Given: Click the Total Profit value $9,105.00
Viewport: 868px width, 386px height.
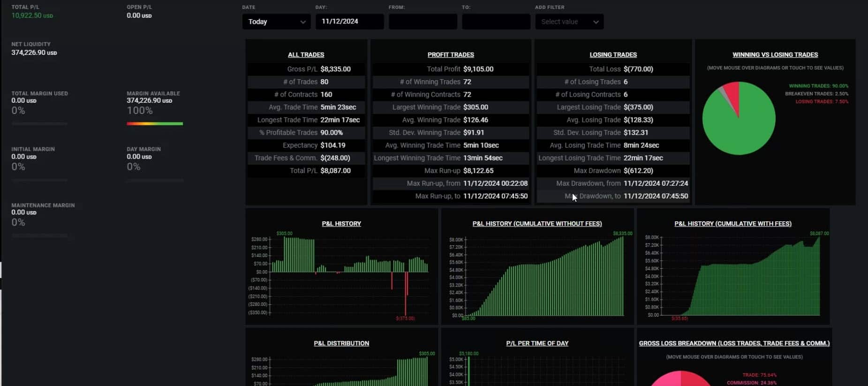Looking at the screenshot, I should click(x=478, y=69).
